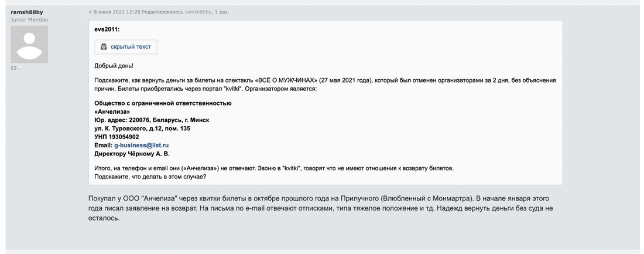The image size is (644, 254).
Task: Click the ramsh88by editor name in post header
Action: point(198,12)
